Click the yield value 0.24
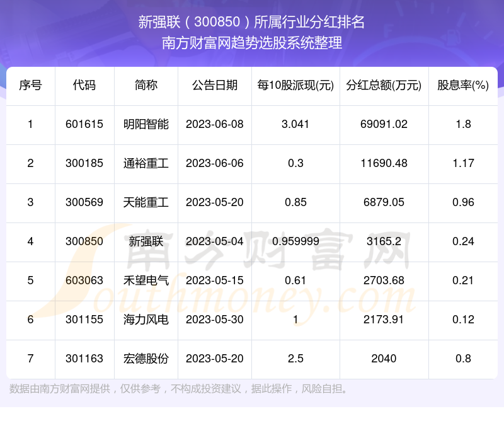 pyautogui.click(x=463, y=241)
